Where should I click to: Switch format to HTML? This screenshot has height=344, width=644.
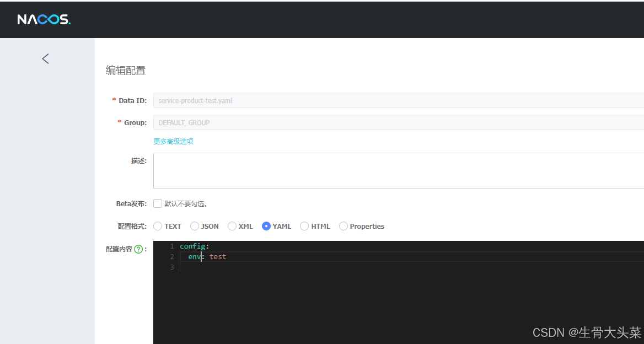pyautogui.click(x=304, y=226)
